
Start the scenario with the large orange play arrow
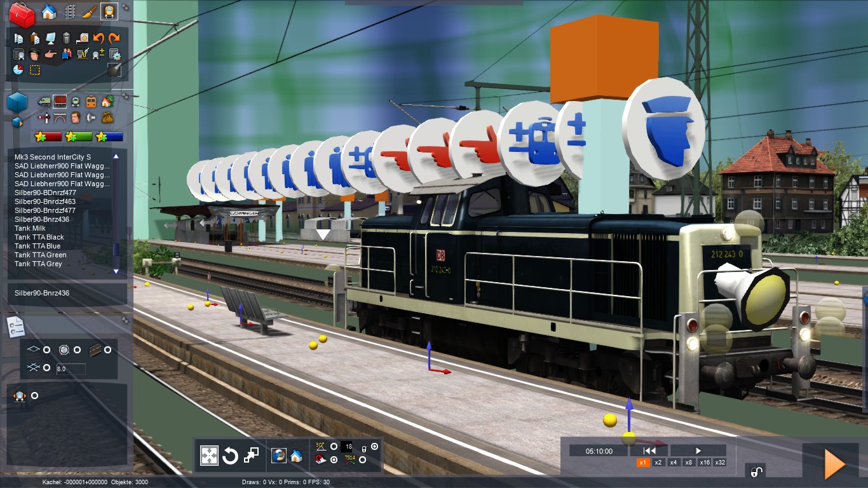tap(834, 464)
